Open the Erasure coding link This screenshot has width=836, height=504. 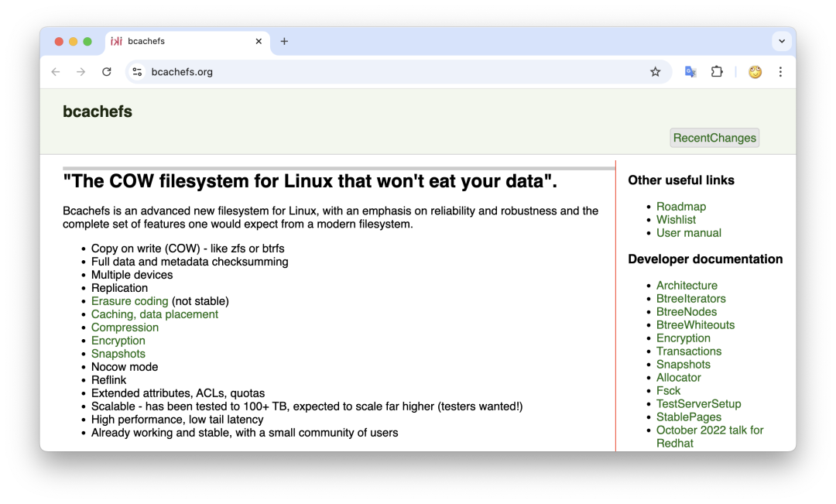[x=129, y=301]
